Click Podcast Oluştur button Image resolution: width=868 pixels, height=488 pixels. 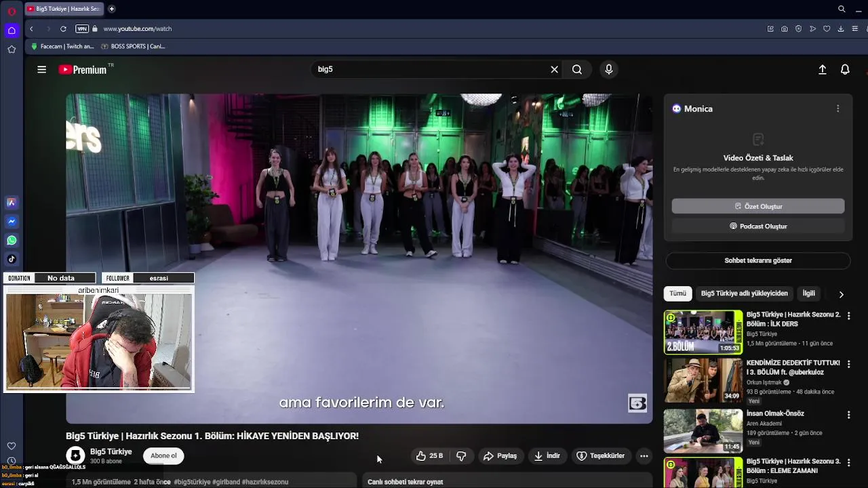pos(758,226)
